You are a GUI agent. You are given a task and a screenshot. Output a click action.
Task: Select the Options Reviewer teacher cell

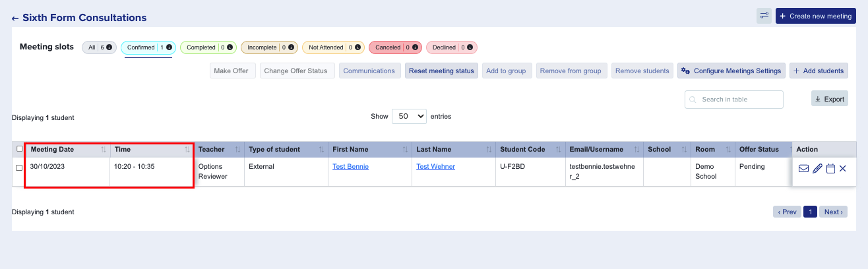pos(219,172)
